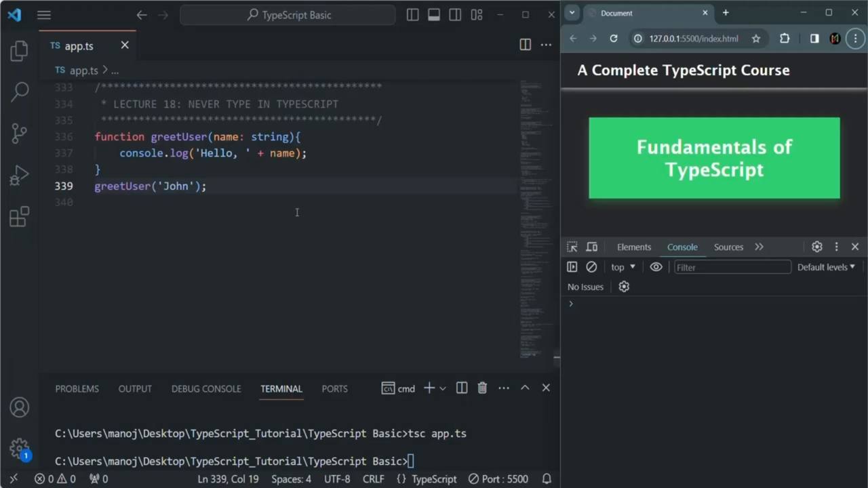The image size is (868, 488).
Task: Reload the Chrome page
Action: (614, 39)
